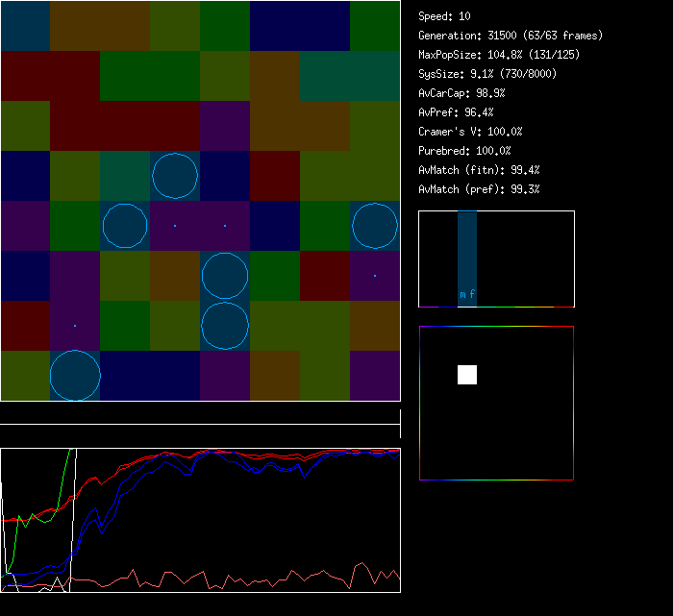
Task: Click the small dot in the rightmost grid column
Action: pyautogui.click(x=375, y=276)
